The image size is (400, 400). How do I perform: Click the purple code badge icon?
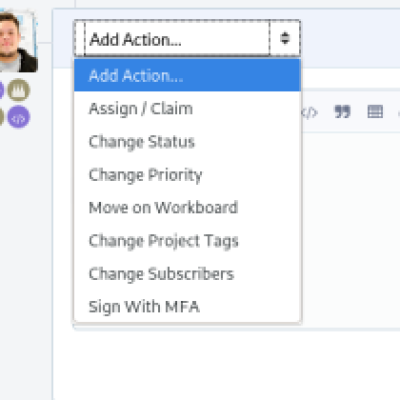19,117
